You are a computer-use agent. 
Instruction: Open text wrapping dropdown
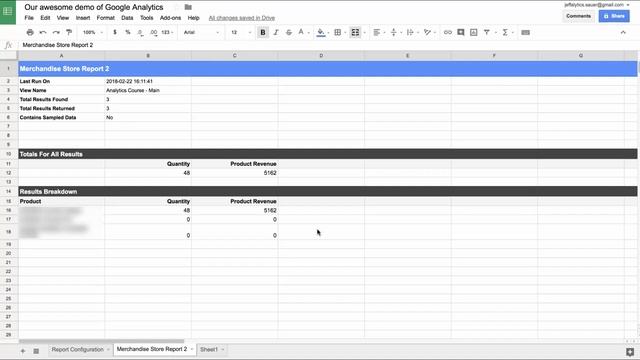point(412,32)
